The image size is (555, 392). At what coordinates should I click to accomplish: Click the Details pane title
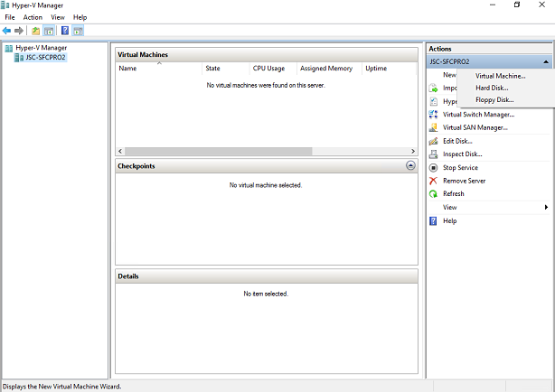pyautogui.click(x=128, y=276)
